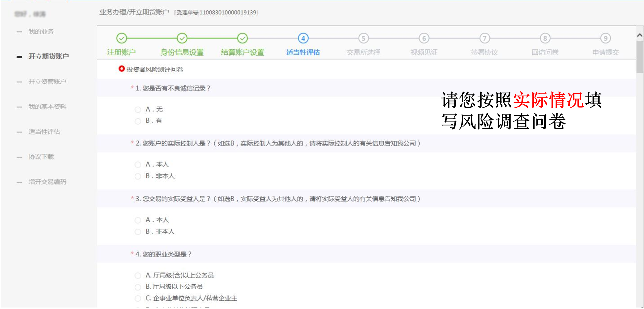The width and height of the screenshot is (644, 309).
Task: Click the 签署协议 step label
Action: click(484, 52)
